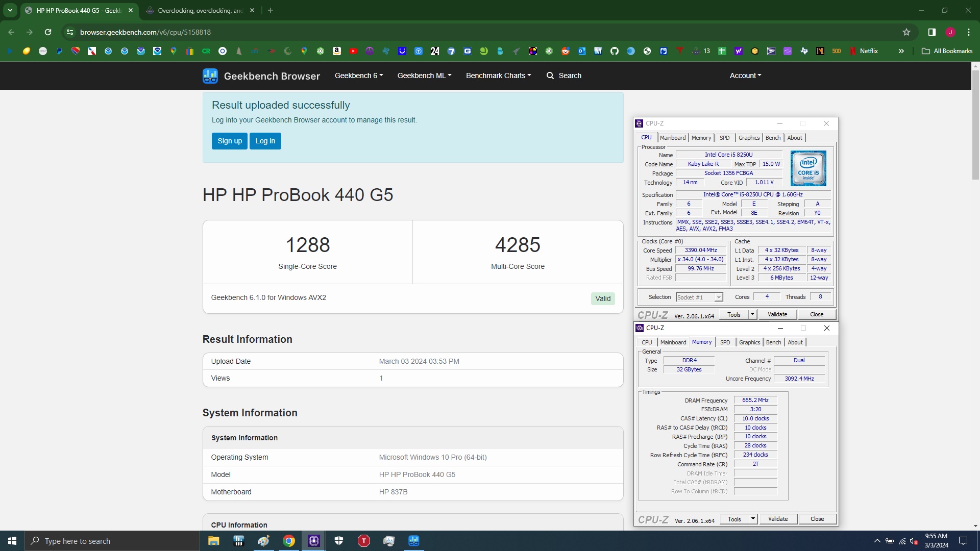Click Validate in lower CPU-Z window
The height and width of the screenshot is (551, 980).
[778, 519]
